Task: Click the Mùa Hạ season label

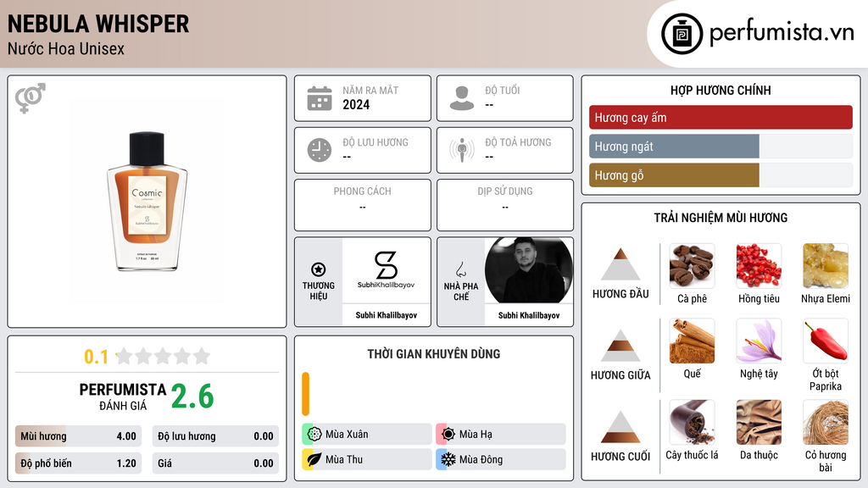Action: [x=476, y=435]
